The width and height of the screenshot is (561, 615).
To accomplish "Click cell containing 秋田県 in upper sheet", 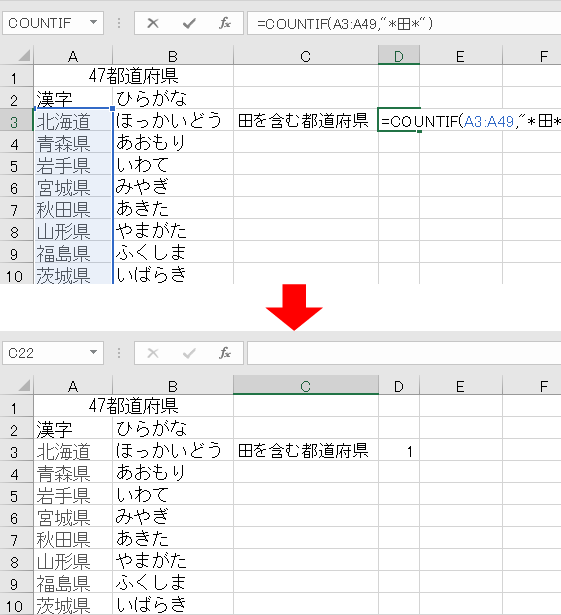I will pos(73,209).
